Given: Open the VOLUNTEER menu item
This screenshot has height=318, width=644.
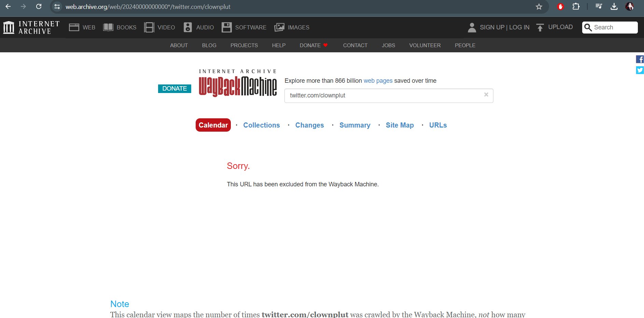Looking at the screenshot, I should pos(425,45).
